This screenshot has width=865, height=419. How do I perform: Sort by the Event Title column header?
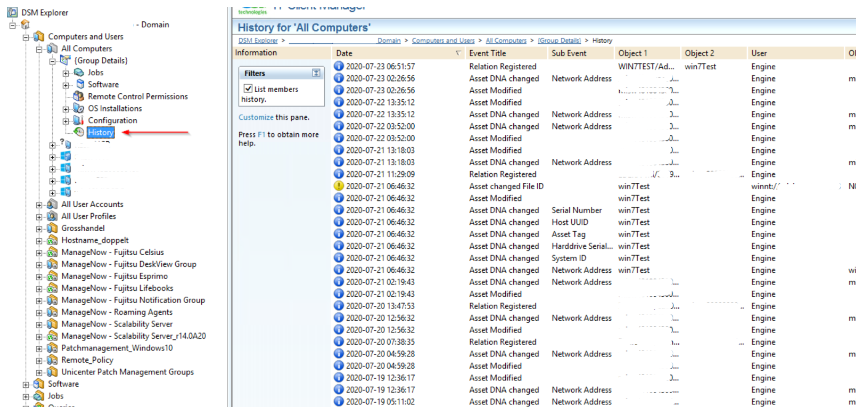(490, 52)
